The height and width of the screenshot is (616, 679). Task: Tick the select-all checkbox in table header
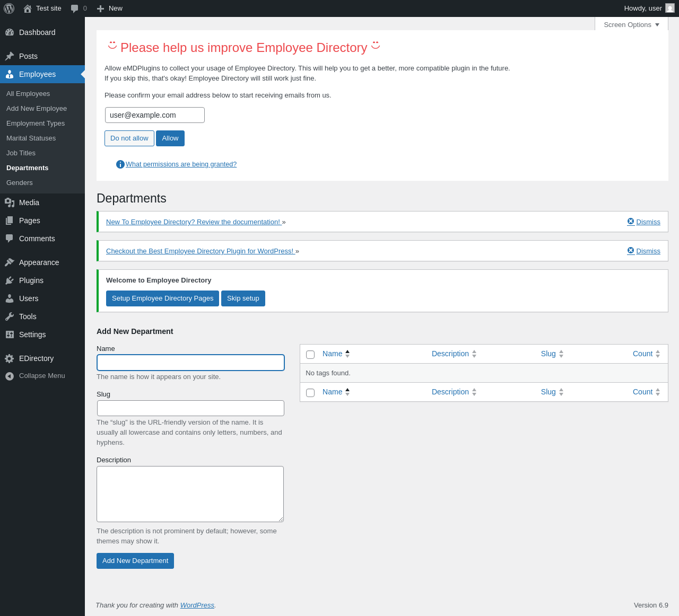click(310, 355)
